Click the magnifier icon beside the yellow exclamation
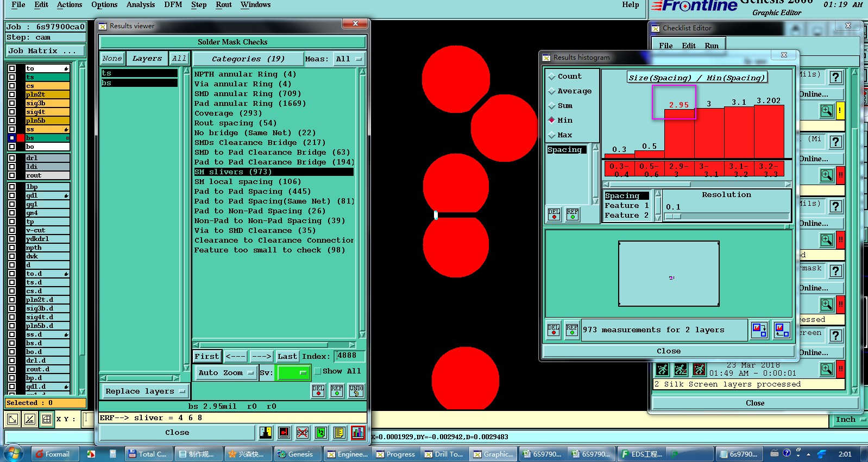This screenshot has width=868, height=462. tap(827, 111)
